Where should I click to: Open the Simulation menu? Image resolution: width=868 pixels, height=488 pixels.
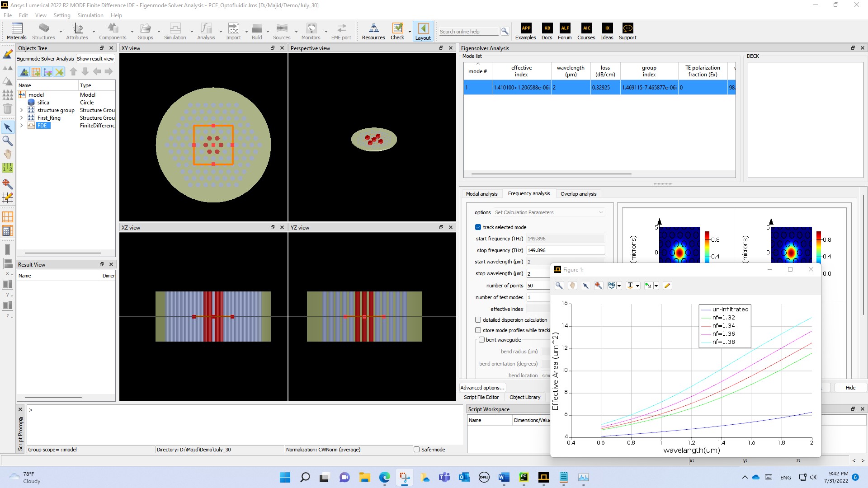coord(90,15)
